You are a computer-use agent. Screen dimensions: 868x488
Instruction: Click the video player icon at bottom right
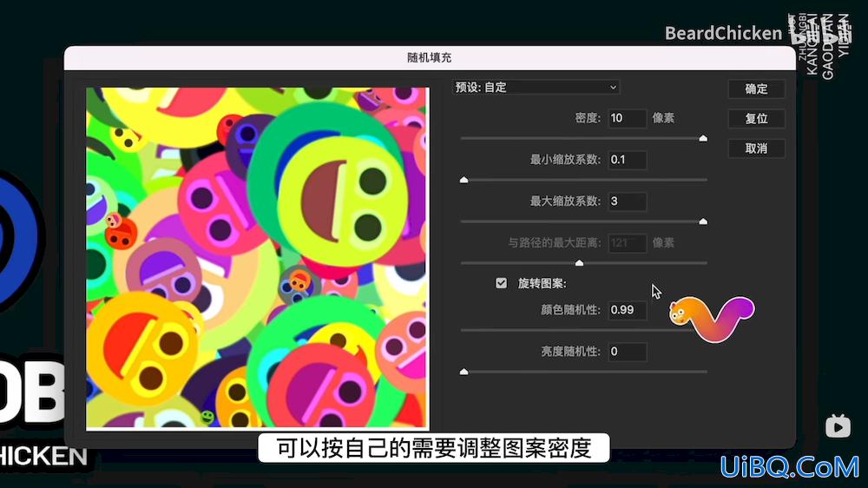(838, 426)
